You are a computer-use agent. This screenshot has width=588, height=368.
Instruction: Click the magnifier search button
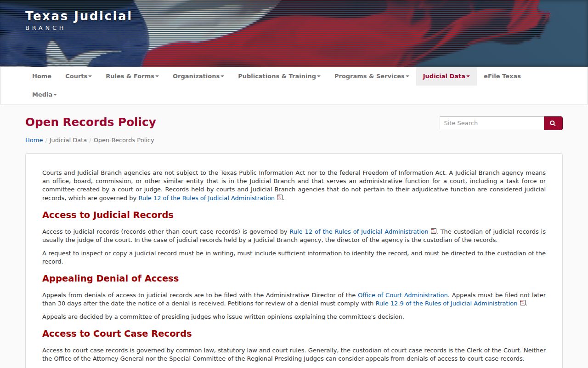point(553,123)
